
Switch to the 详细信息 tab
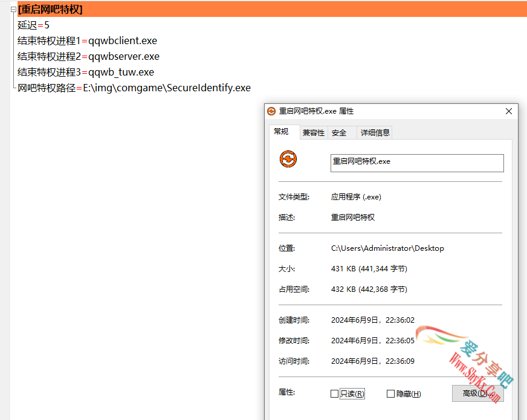pos(375,133)
